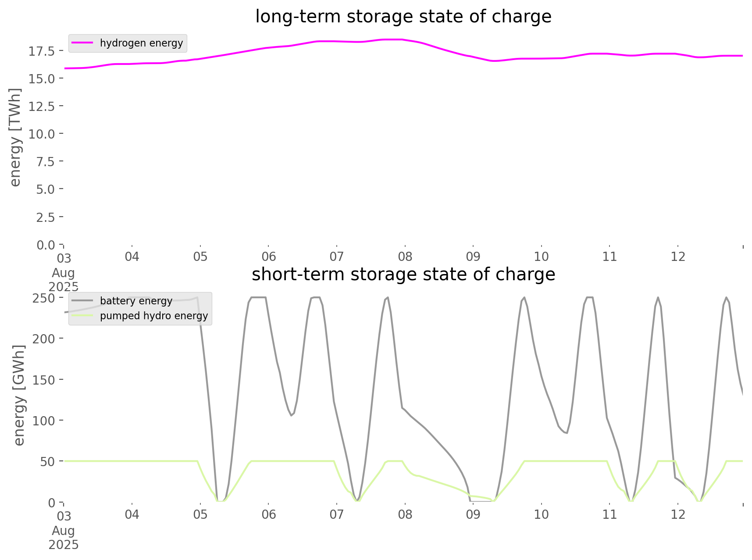The width and height of the screenshot is (752, 560).
Task: Click the gray battery energy legend line swatch
Action: point(82,301)
